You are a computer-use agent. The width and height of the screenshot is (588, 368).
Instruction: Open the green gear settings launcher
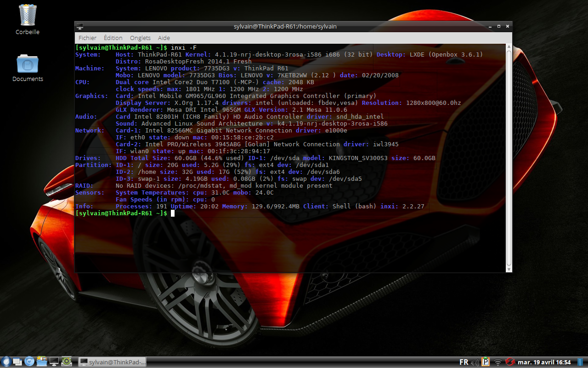click(x=66, y=362)
